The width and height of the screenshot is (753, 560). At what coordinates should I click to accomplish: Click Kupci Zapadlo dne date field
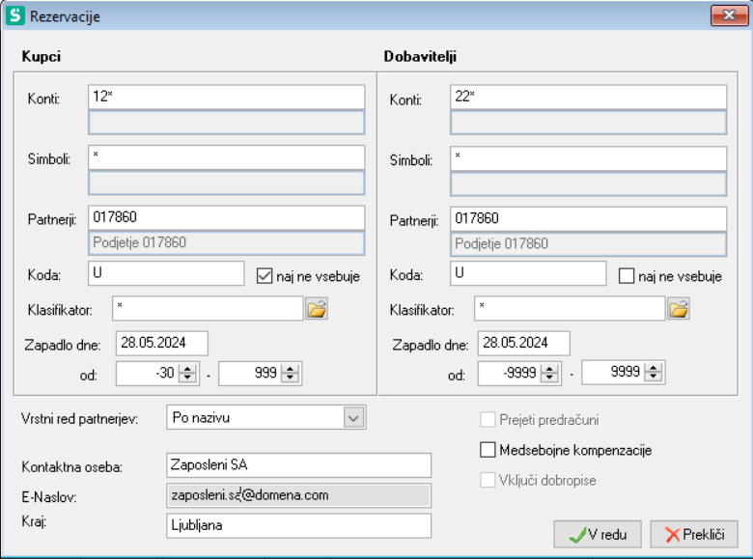(x=162, y=343)
